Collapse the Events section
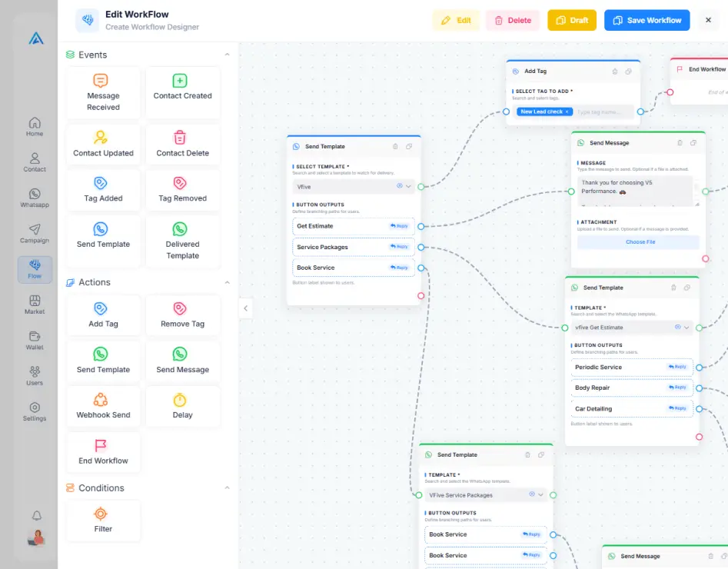Image resolution: width=728 pixels, height=569 pixels. pyautogui.click(x=227, y=55)
